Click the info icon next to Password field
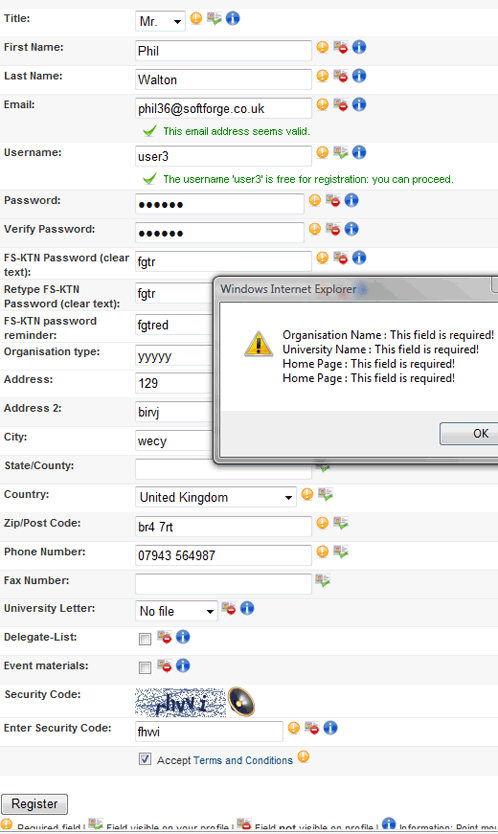Viewport: 498px width, 834px height. pos(351,200)
